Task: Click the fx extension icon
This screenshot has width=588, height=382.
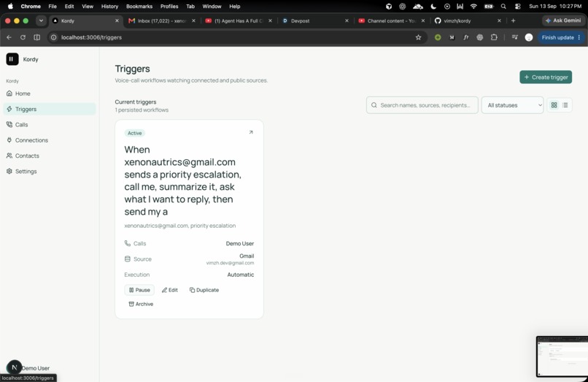Action: tap(465, 37)
